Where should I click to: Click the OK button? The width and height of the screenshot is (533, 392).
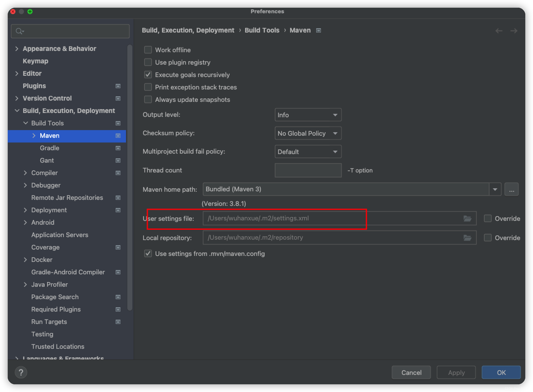pyautogui.click(x=501, y=372)
